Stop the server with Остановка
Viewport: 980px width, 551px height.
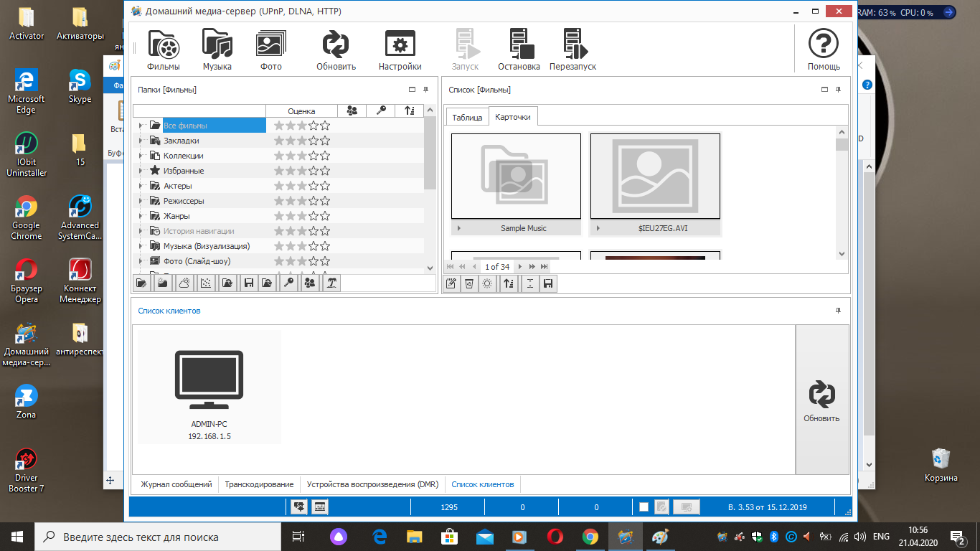coord(519,50)
